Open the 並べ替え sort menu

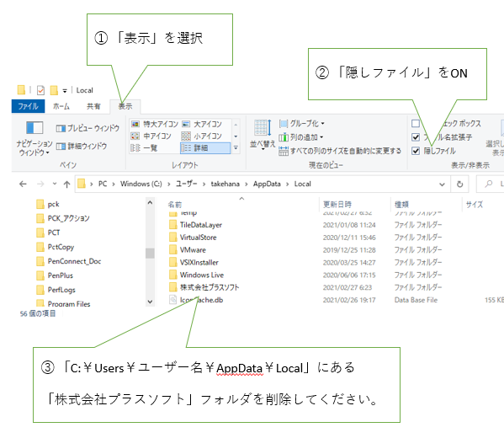tap(263, 135)
